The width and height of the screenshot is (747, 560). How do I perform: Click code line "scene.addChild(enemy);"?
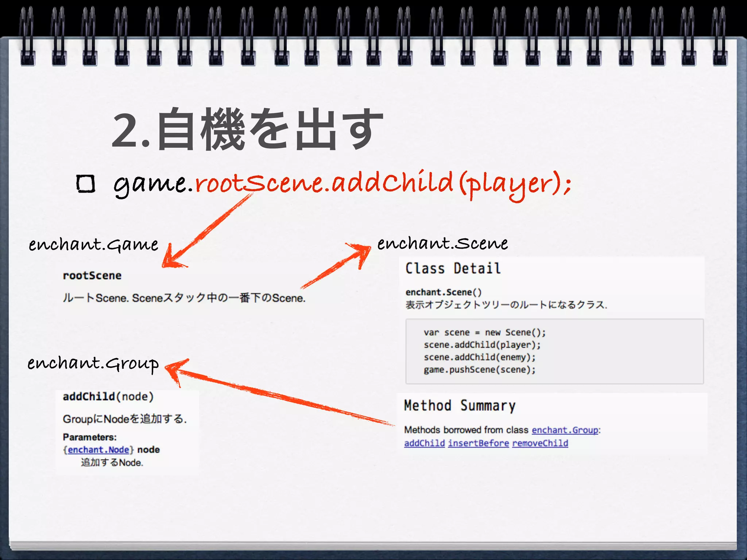coord(480,357)
